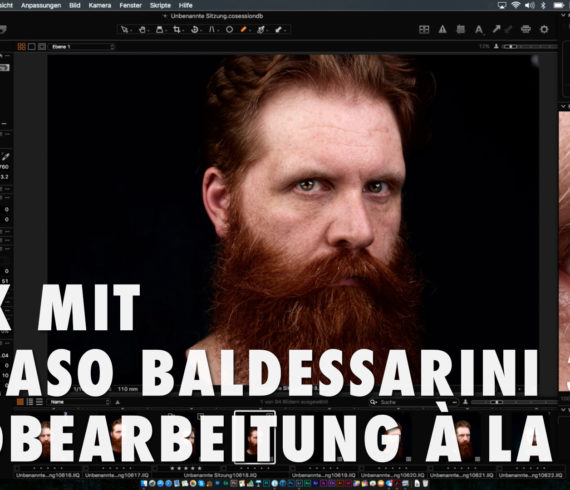Open the Trash in the Dock
The width and height of the screenshot is (570, 490).
coord(425,483)
